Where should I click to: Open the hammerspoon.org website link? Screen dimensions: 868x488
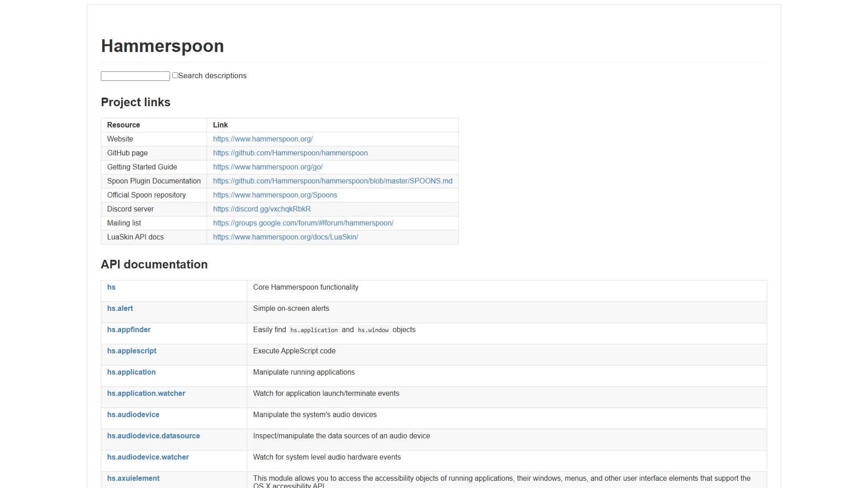click(x=263, y=139)
